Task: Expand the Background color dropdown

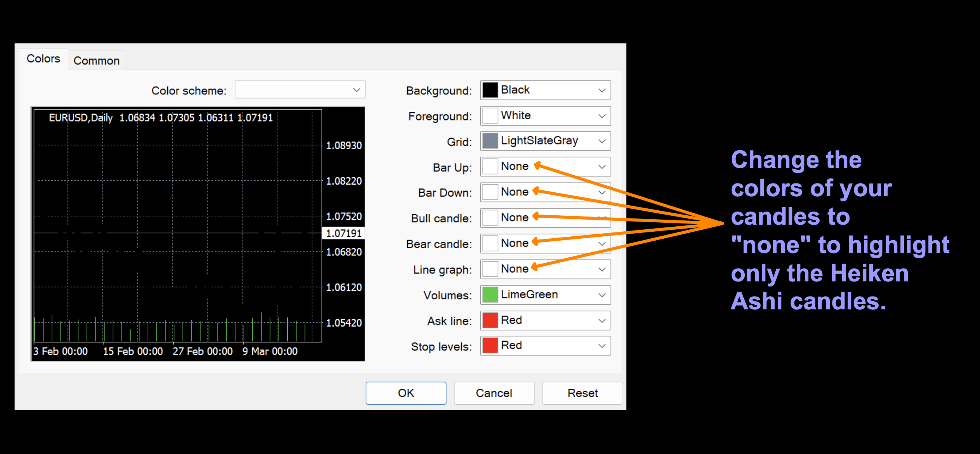Action: (x=602, y=91)
